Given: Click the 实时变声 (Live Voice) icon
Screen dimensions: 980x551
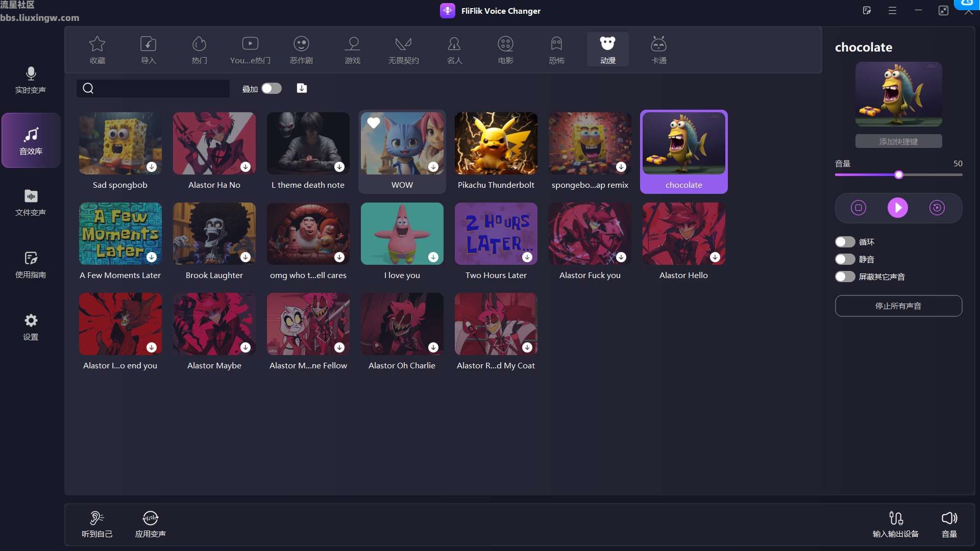Looking at the screenshot, I should (x=30, y=78).
